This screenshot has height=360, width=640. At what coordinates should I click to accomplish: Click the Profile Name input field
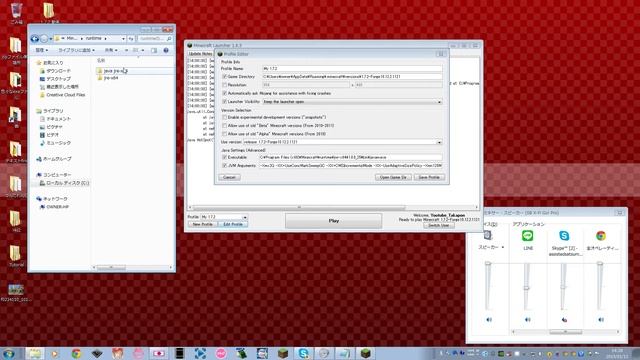click(352, 69)
